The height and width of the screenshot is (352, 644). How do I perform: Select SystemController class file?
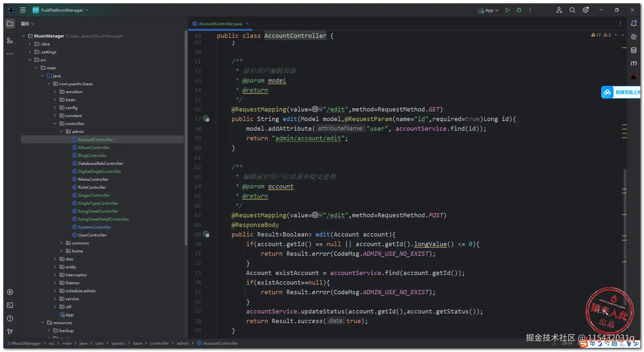95,227
